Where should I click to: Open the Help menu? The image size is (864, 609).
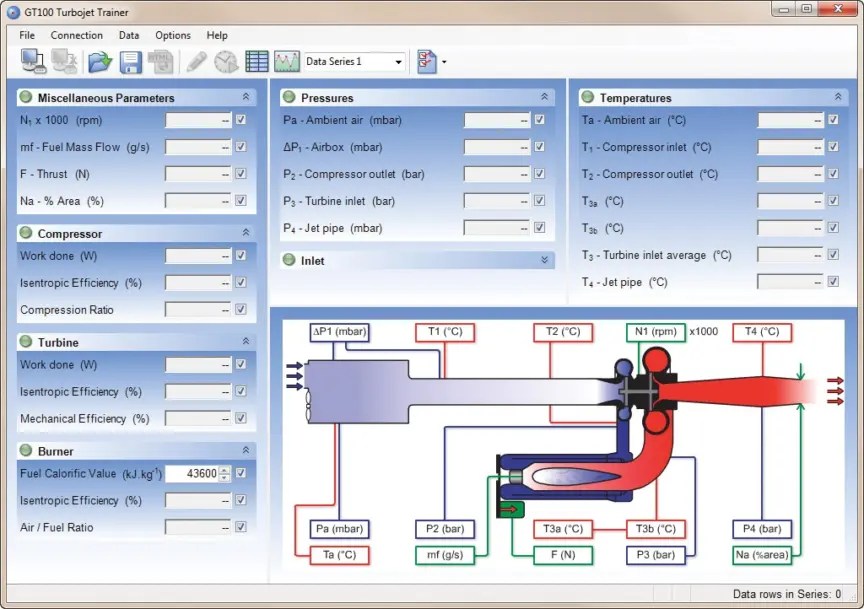pyautogui.click(x=217, y=35)
